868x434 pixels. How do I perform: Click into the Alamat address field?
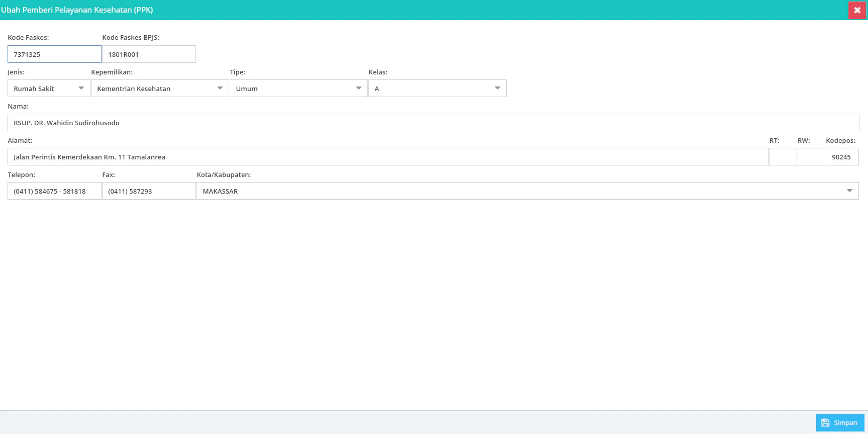click(388, 157)
